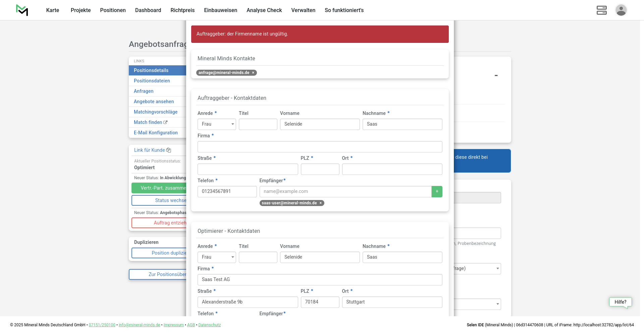Open E-Mail Konfiguration link
Screen dimensions: 644x333
[156, 133]
